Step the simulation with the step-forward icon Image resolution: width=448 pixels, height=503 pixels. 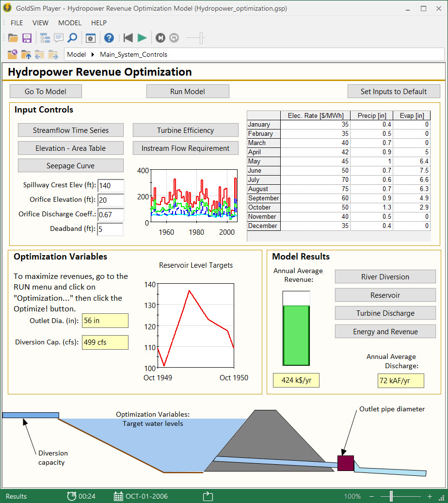pos(160,38)
